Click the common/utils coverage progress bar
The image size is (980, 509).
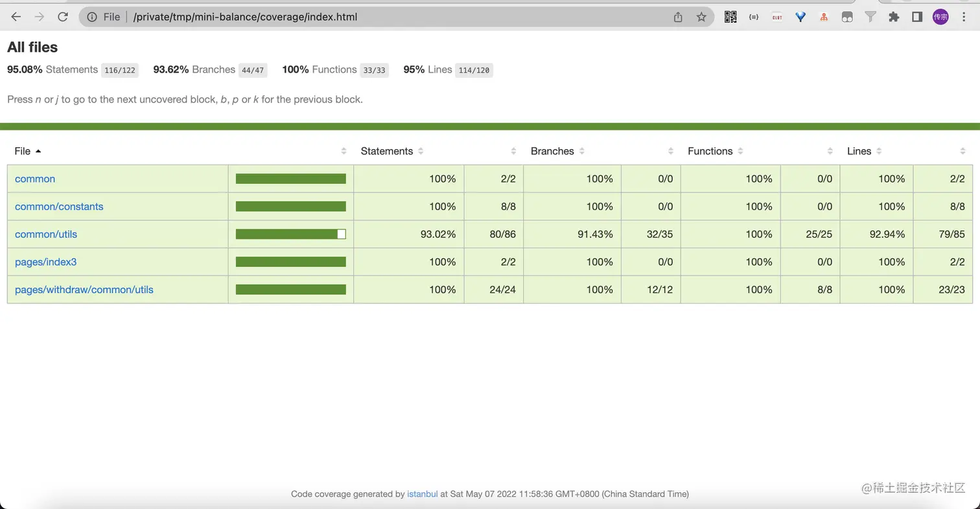click(x=291, y=234)
